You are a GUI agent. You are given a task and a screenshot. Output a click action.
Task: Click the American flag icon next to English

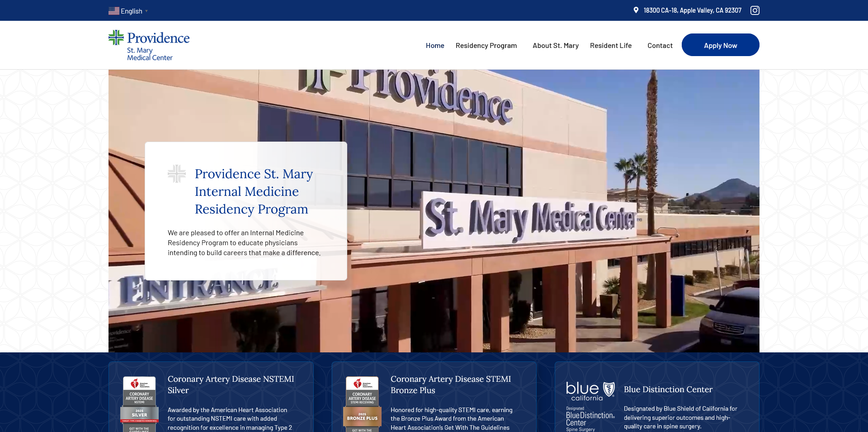pos(113,10)
